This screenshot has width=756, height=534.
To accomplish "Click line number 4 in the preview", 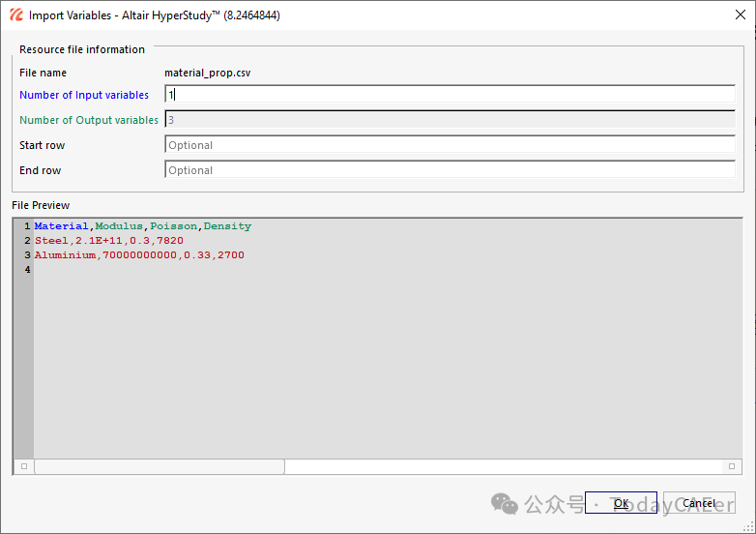I will [27, 270].
